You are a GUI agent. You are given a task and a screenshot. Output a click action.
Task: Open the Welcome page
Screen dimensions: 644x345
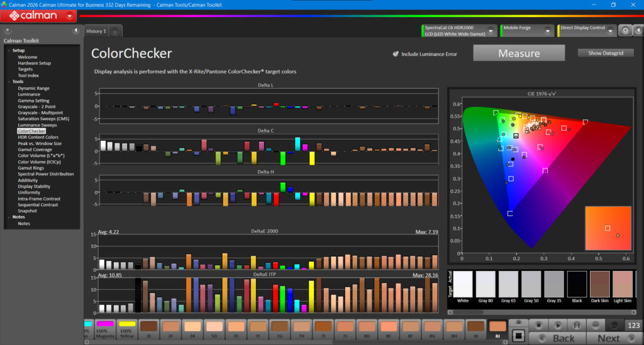(27, 57)
